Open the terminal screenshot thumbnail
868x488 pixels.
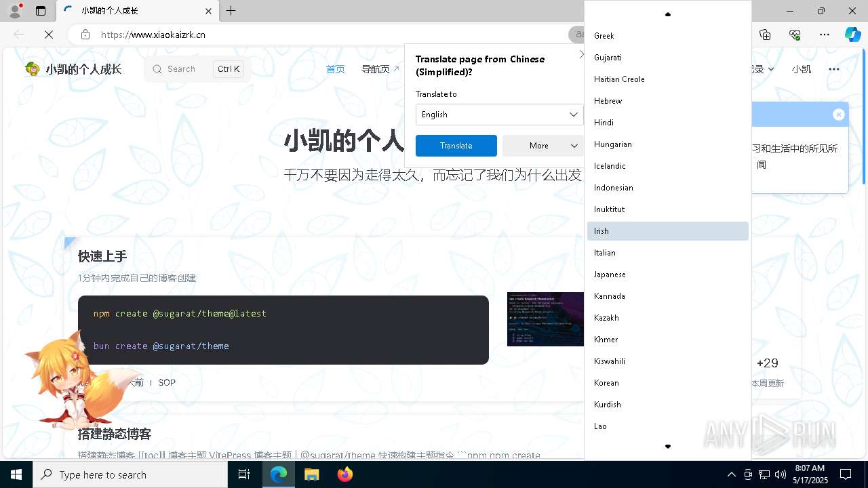545,319
